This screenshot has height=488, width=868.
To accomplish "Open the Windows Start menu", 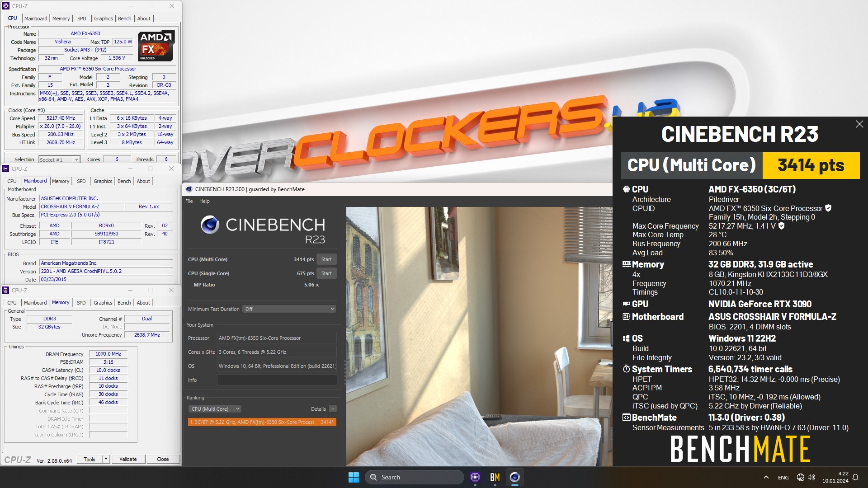I will pos(354,477).
